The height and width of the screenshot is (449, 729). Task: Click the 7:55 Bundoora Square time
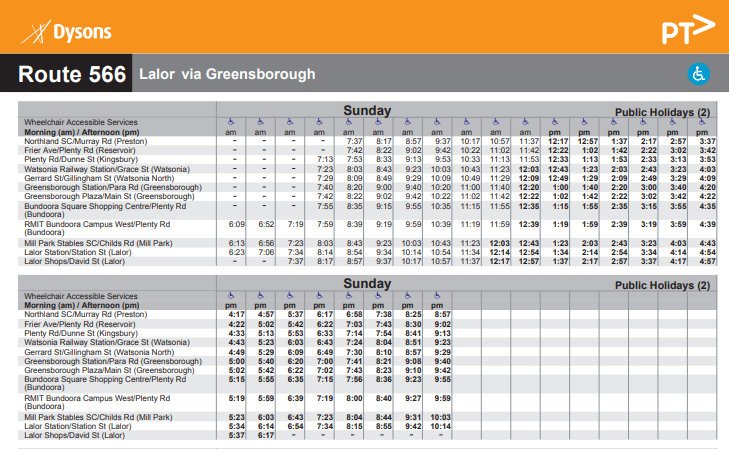tap(325, 206)
